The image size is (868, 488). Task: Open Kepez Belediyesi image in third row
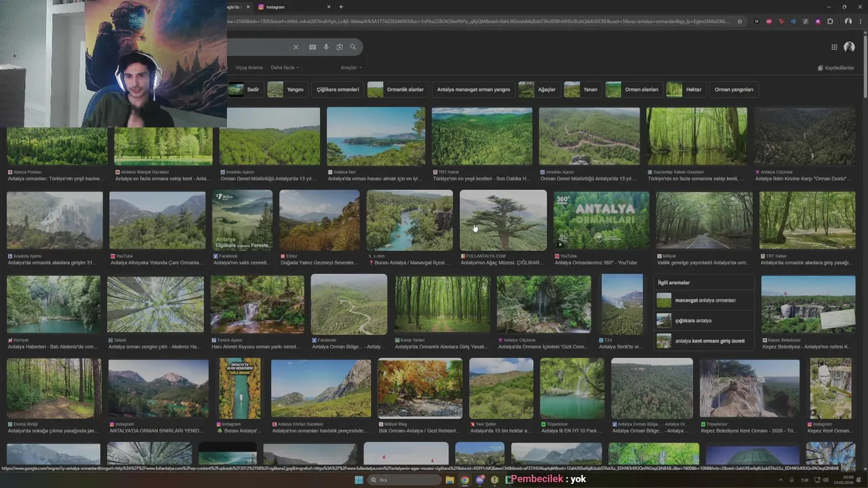tap(808, 304)
